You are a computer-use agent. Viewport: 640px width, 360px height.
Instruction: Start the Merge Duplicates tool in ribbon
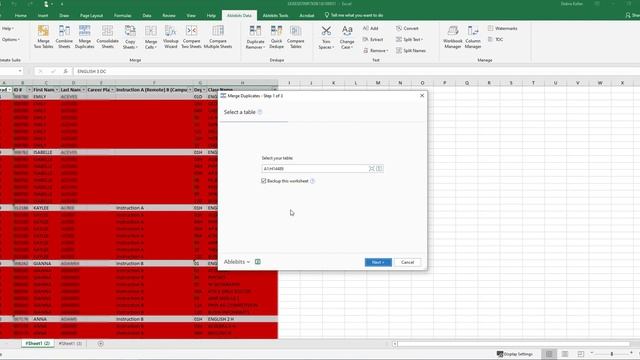pyautogui.click(x=84, y=37)
